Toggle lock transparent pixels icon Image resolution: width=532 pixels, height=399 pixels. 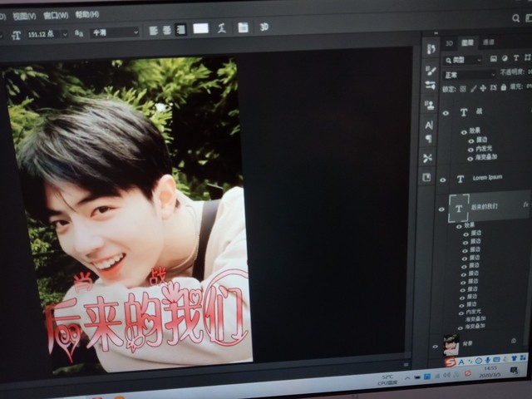(x=463, y=89)
